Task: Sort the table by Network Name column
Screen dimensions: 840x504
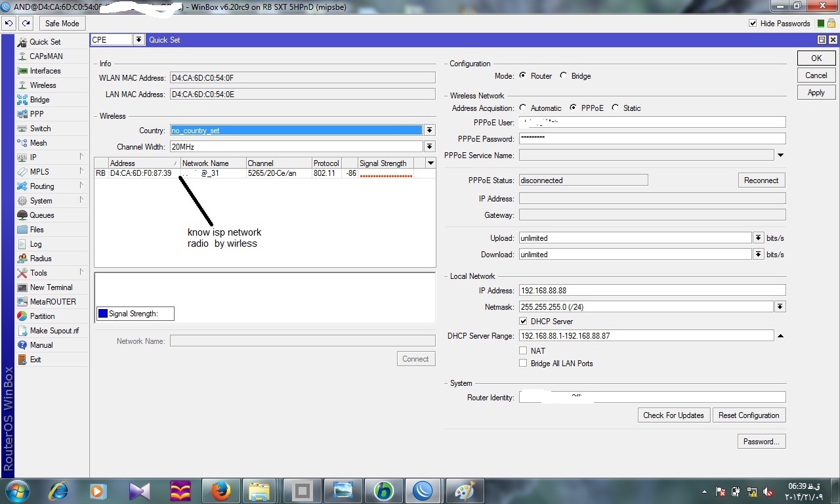Action: point(213,163)
